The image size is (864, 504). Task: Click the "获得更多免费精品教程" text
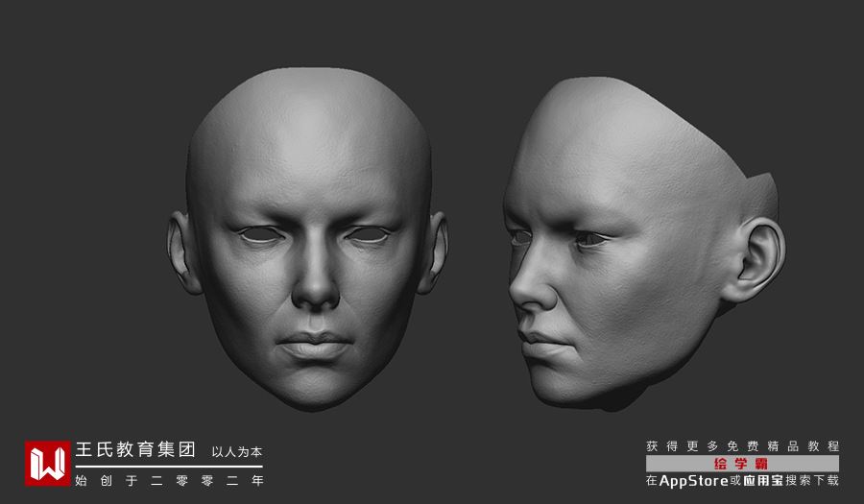[x=742, y=446]
